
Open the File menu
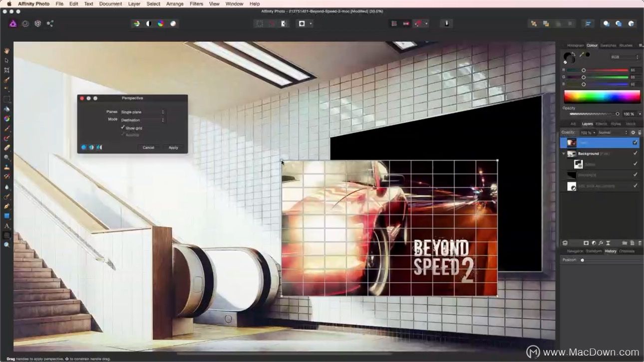click(x=59, y=3)
